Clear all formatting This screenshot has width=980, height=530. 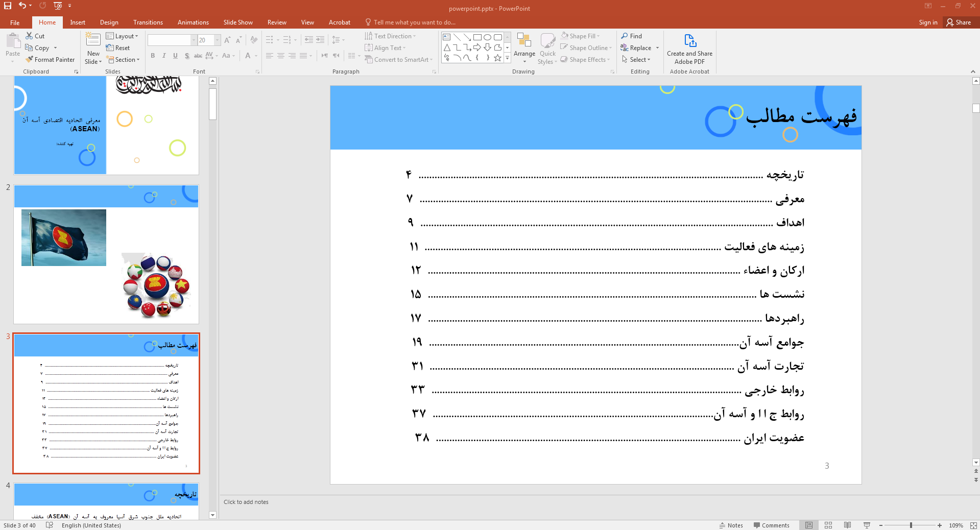[254, 40]
